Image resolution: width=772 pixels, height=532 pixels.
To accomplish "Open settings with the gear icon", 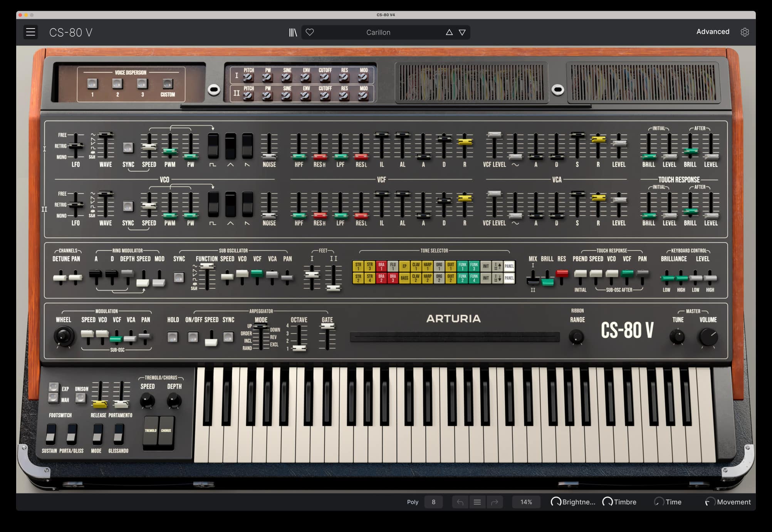I will coord(745,32).
